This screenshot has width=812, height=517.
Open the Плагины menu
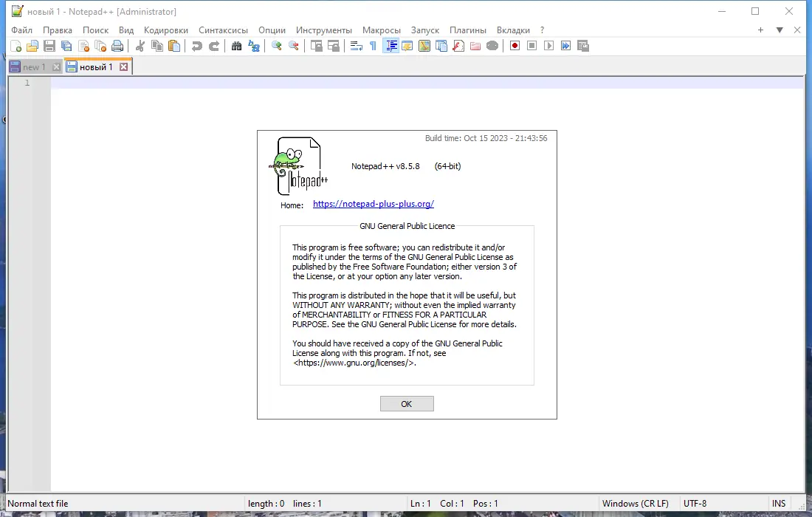[x=468, y=30]
